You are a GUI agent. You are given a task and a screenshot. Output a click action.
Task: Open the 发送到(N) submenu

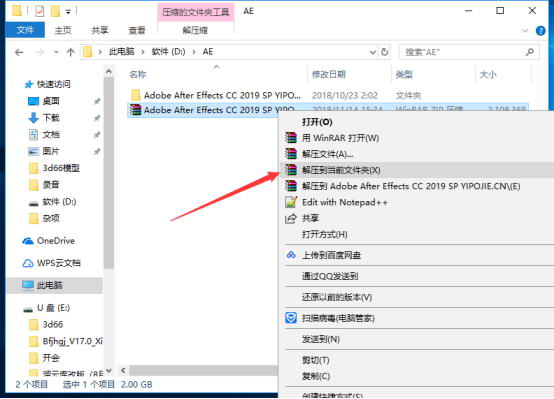(416, 339)
